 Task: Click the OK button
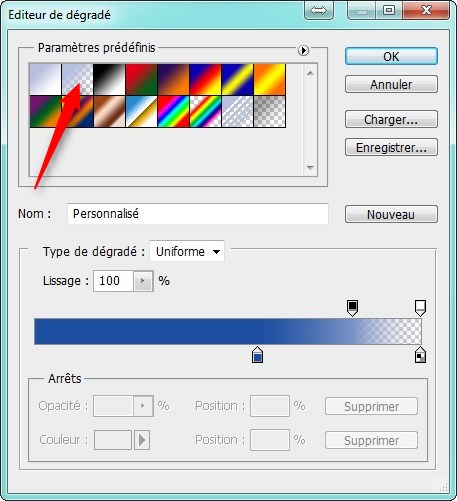click(391, 56)
